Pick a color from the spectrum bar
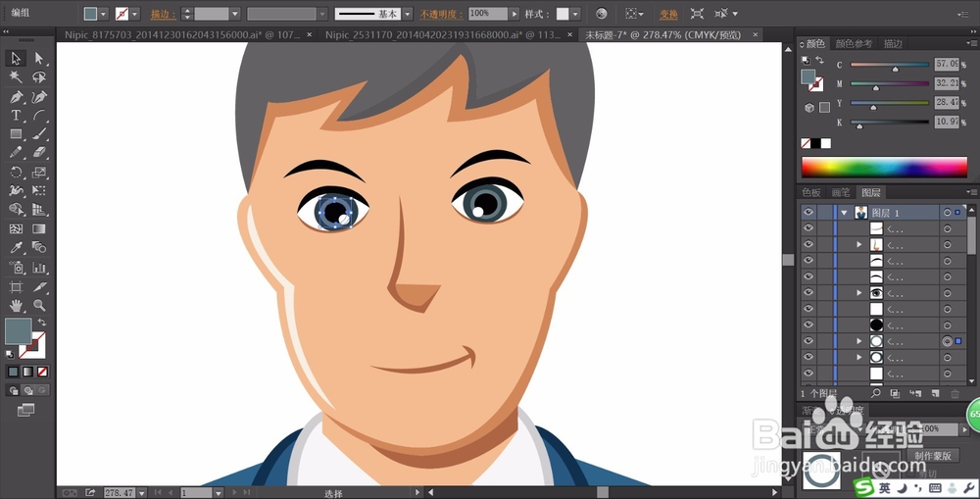Screen dimensions: 980x499 tap(884, 167)
